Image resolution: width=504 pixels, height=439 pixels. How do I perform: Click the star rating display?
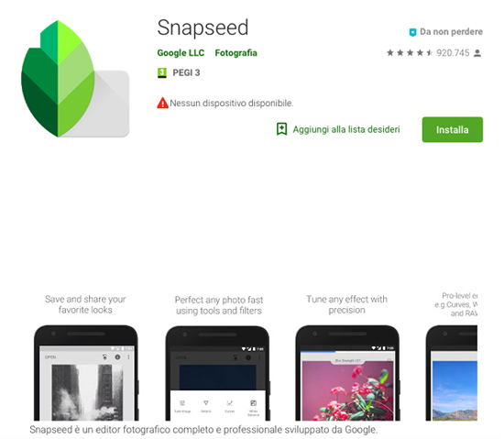click(x=410, y=53)
